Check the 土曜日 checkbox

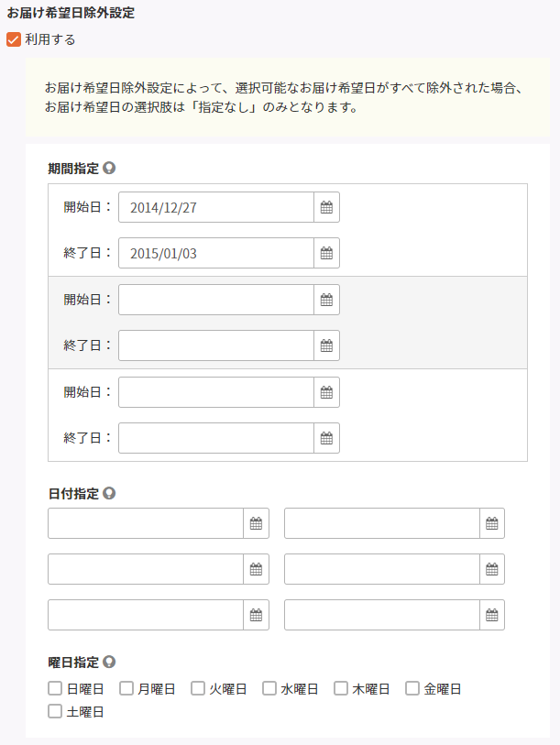click(55, 711)
